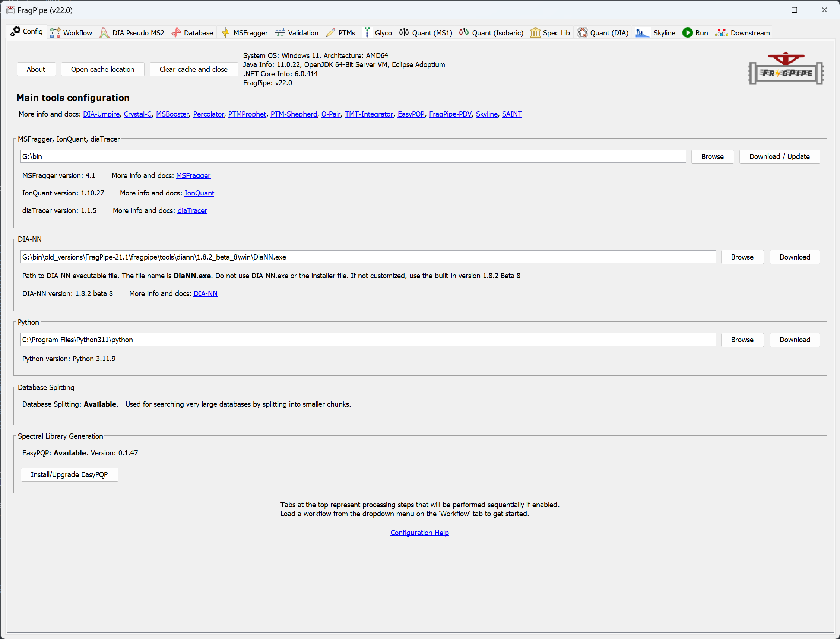
Task: Click Download / Update for MSFragger
Action: pos(779,156)
